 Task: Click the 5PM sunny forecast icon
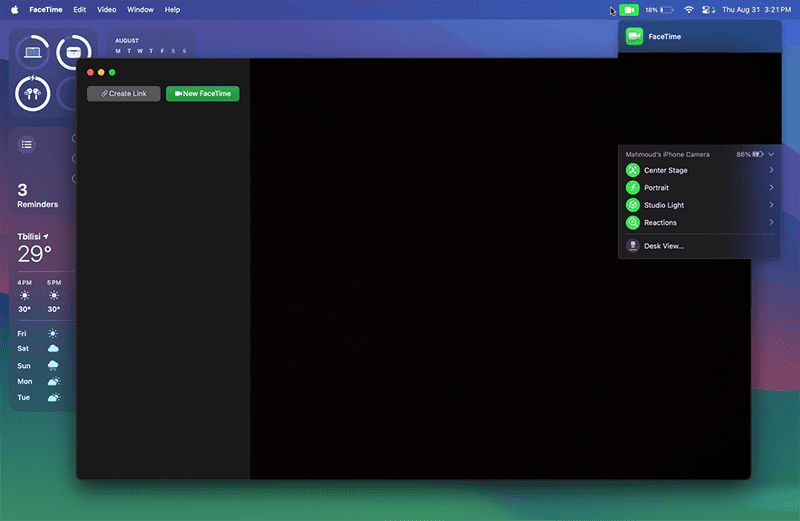(54, 295)
